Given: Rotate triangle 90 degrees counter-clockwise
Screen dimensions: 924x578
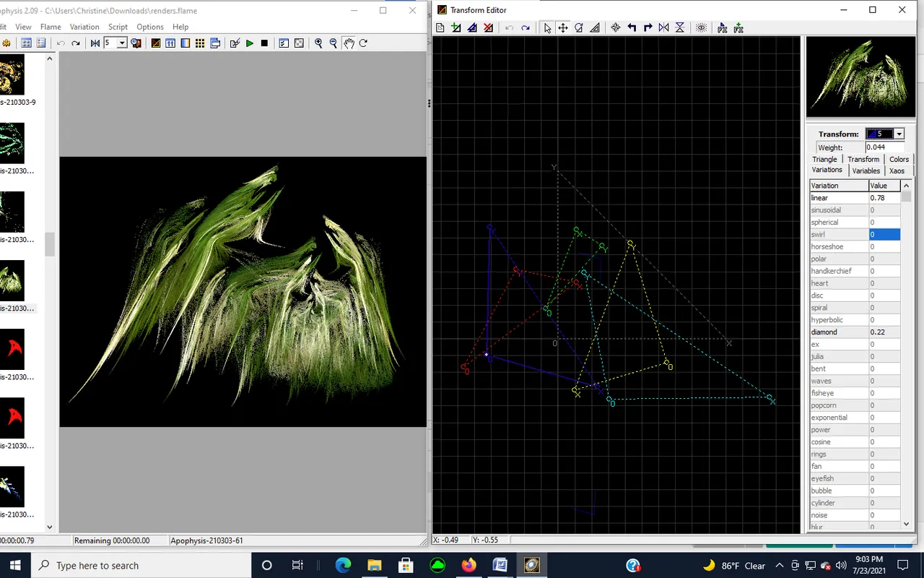Looking at the screenshot, I should point(632,28).
